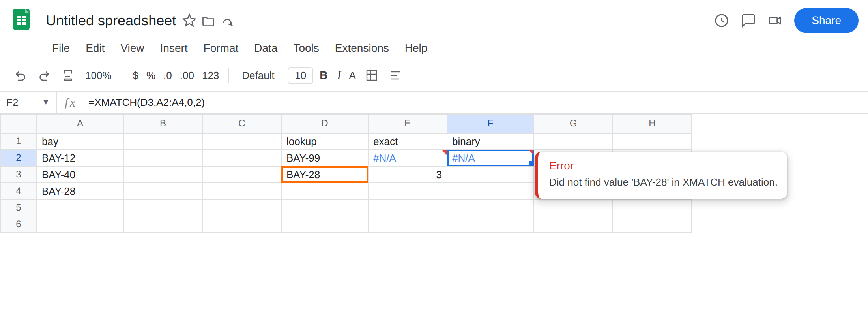
Task: Select the cell labeled binary
Action: [490, 141]
